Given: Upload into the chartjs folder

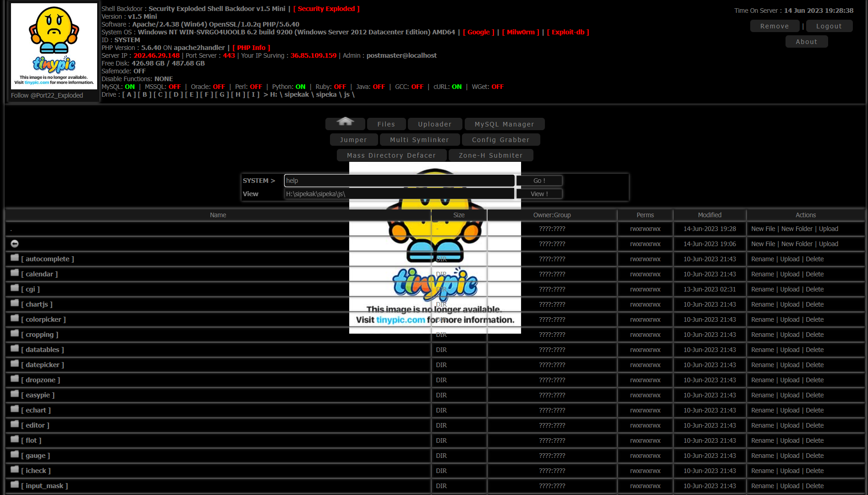Looking at the screenshot, I should 790,304.
